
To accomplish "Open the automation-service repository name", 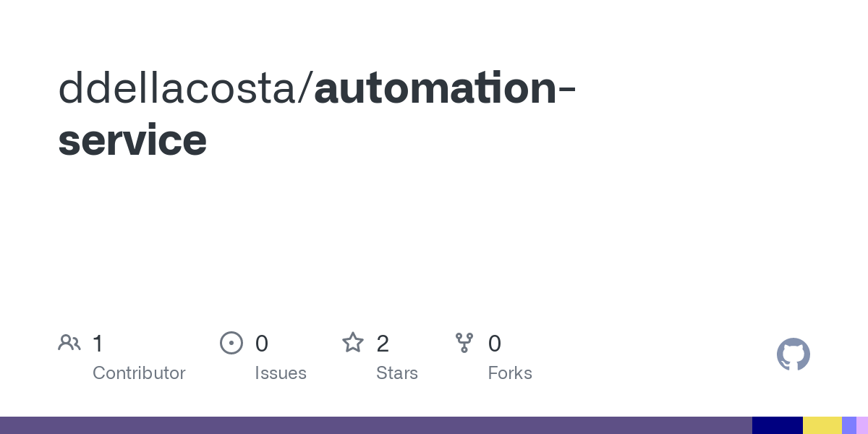I will point(318,114).
